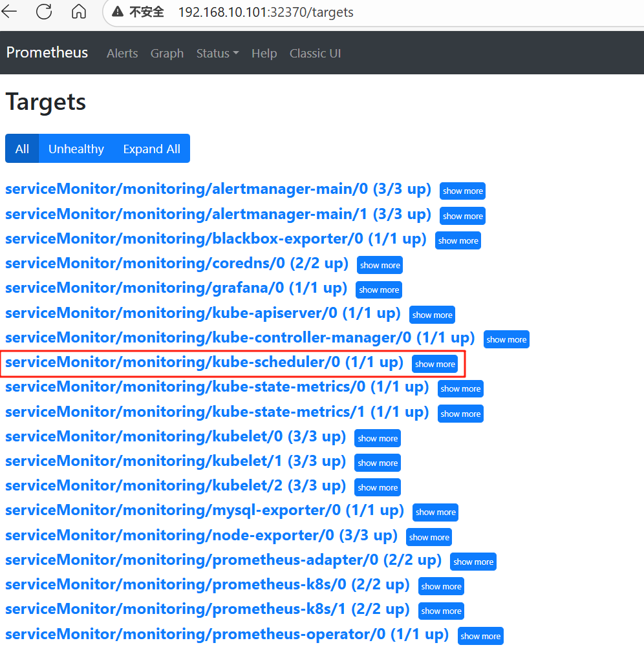The width and height of the screenshot is (644, 665).
Task: Show more for prometheus-k8s/0
Action: tap(441, 586)
